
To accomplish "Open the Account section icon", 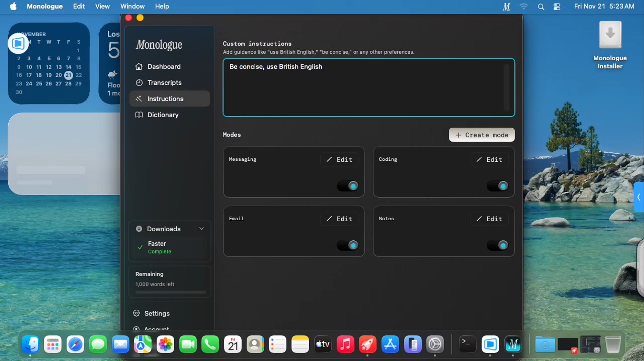I will tap(136, 328).
